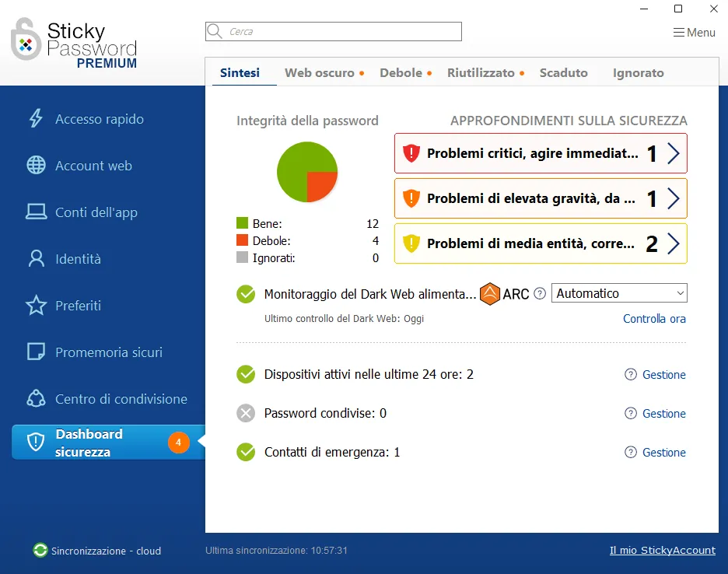Click the Preferiti star icon

(x=36, y=306)
